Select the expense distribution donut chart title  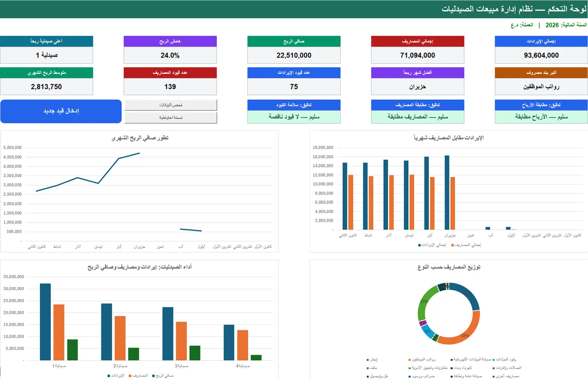(x=449, y=267)
